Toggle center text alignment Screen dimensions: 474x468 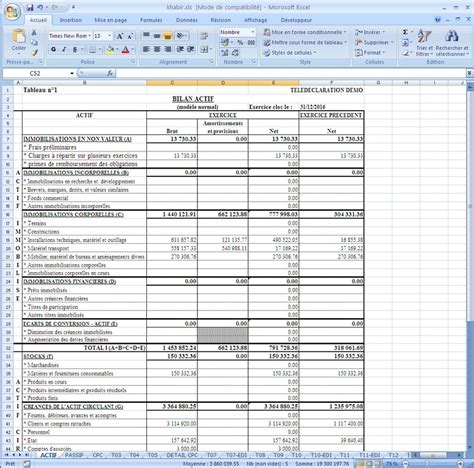point(157,49)
